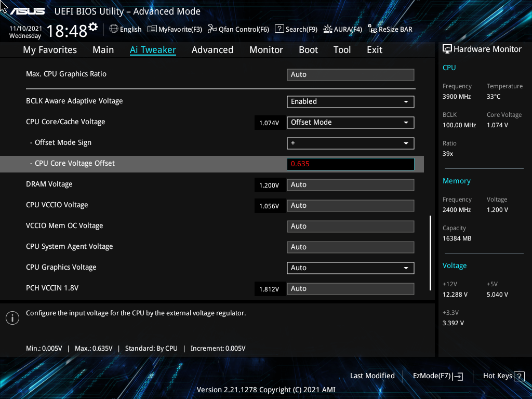
Task: Open AURA(F4) lighting icon
Action: pos(328,29)
